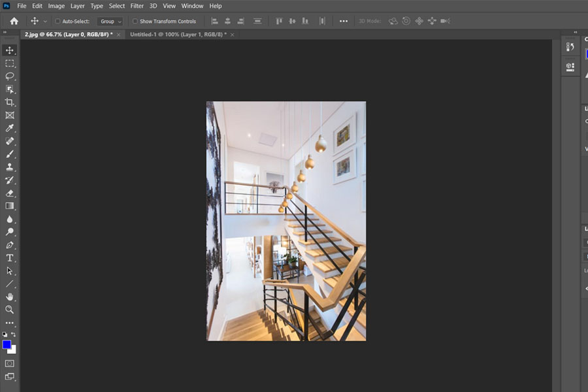
Task: Apply Align Horizontal Centers
Action: (x=227, y=21)
